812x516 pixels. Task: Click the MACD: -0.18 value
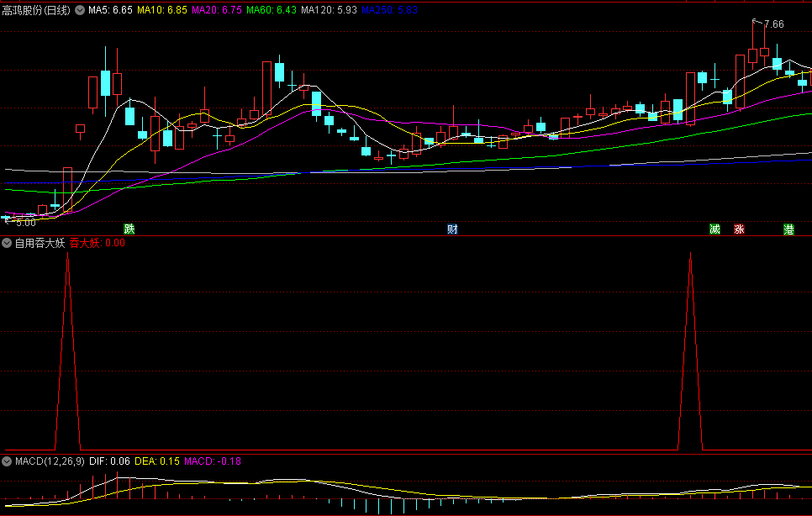click(x=213, y=461)
